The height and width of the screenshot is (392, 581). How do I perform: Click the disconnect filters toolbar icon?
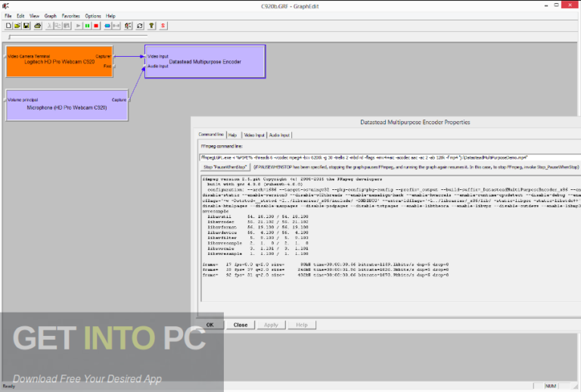[x=117, y=26]
